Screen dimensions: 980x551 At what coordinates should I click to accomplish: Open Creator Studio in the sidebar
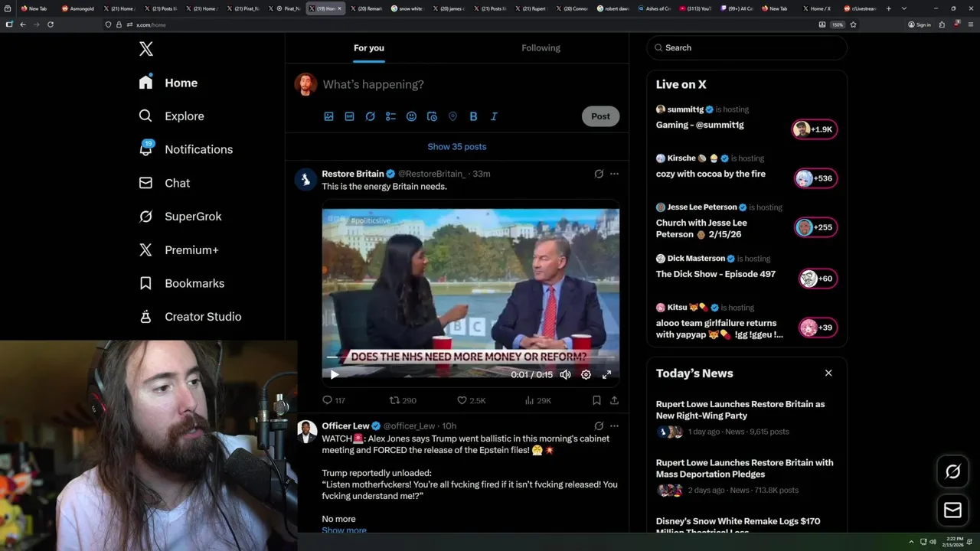tap(190, 317)
